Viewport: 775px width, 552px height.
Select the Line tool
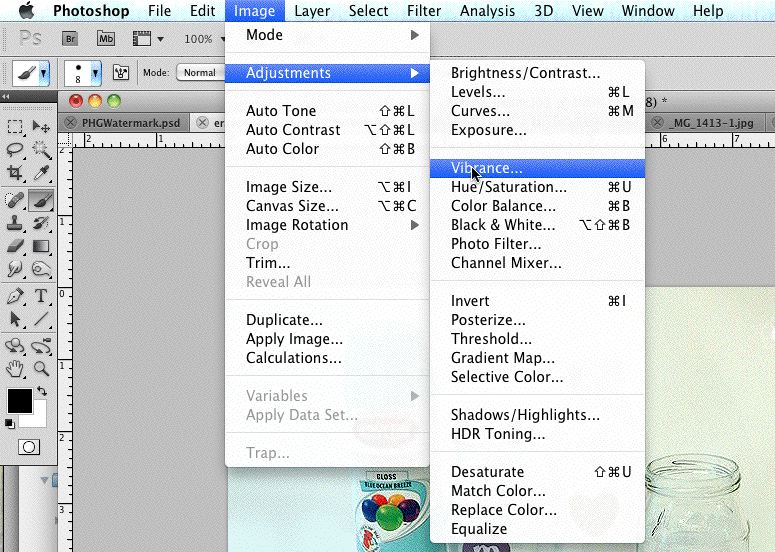pos(41,319)
